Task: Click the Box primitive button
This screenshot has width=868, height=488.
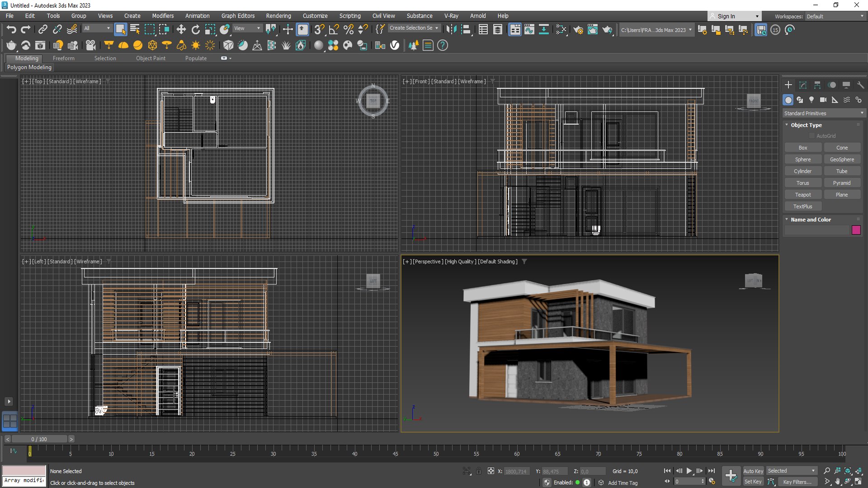Action: point(803,148)
